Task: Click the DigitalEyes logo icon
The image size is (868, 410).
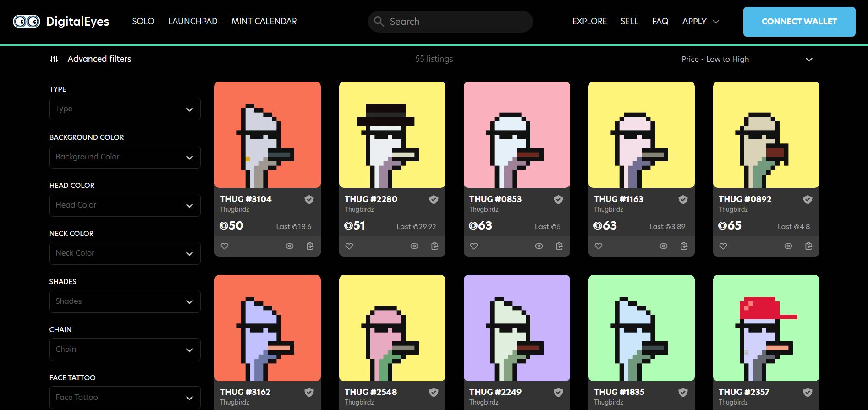Action: tap(27, 22)
